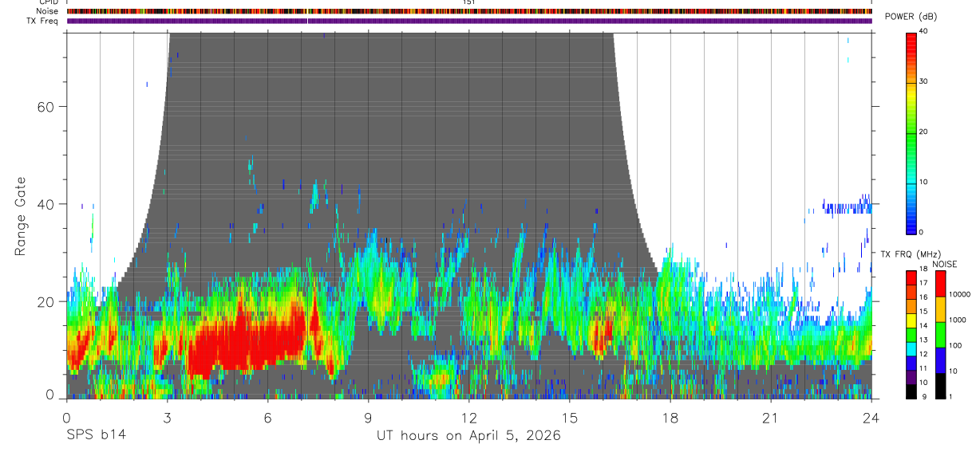This screenshot has height=452, width=980.
Task: Click the NOISE legend title
Action: pyautogui.click(x=945, y=264)
